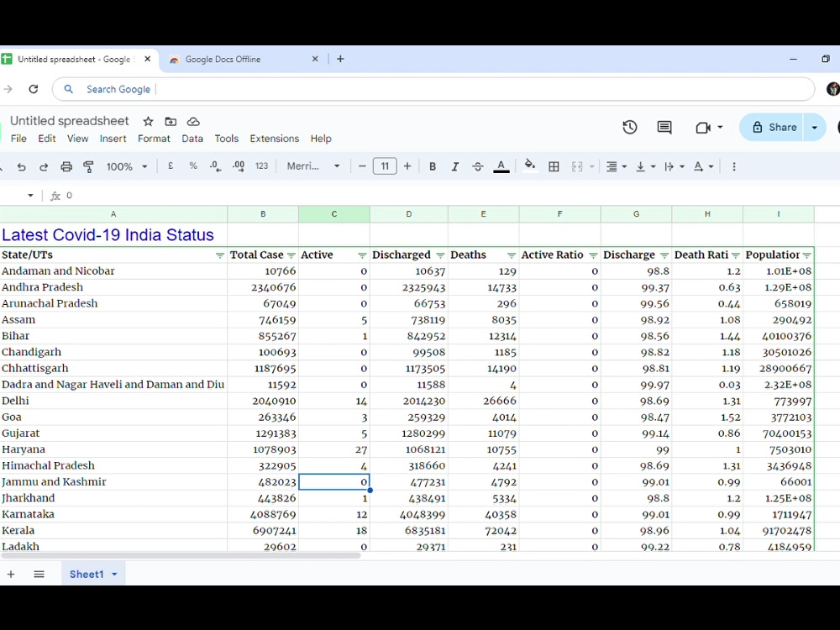Open the Help menu

click(x=321, y=139)
